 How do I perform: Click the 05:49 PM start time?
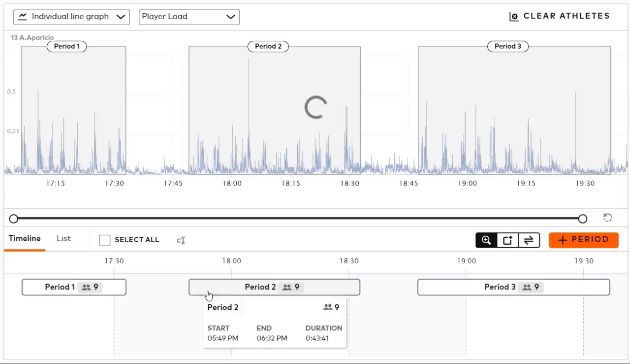[x=223, y=338]
